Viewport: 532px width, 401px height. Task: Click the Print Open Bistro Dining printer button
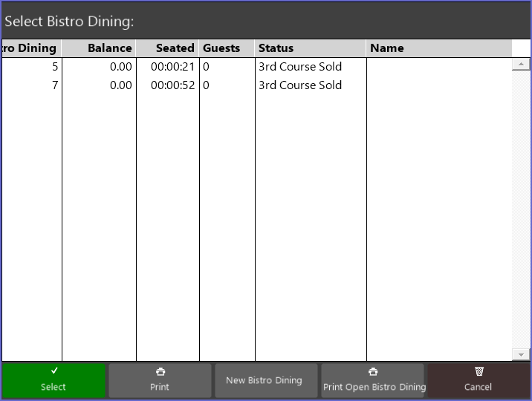point(373,380)
